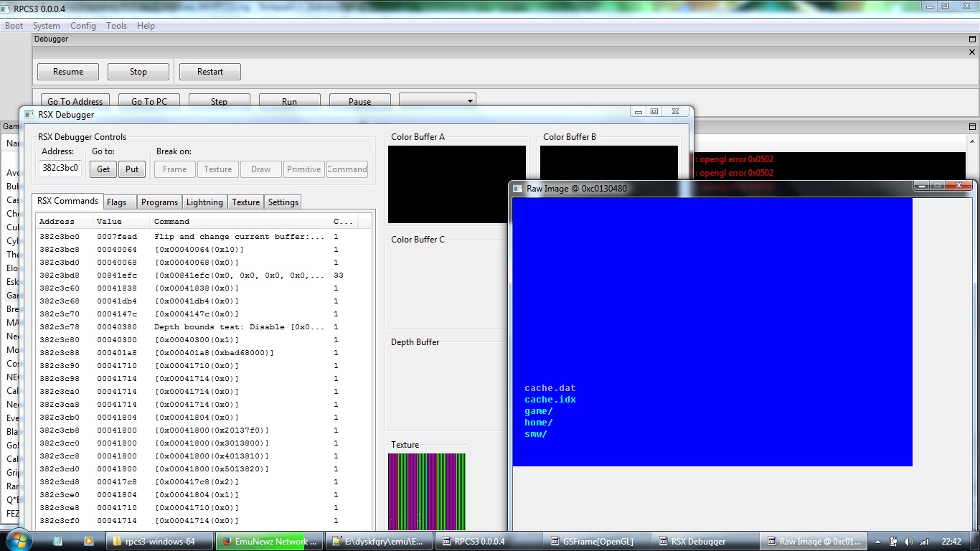Select the Programs tab
The image size is (980, 551).
click(x=159, y=202)
